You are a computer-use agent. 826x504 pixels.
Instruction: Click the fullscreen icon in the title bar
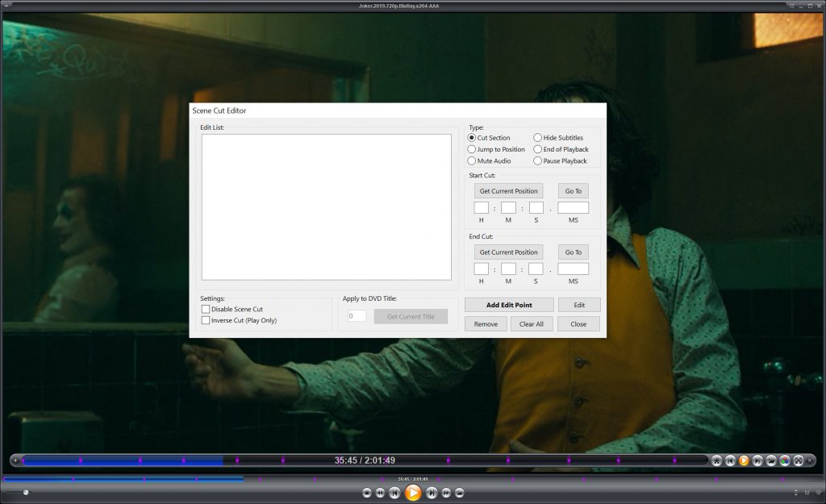(x=792, y=6)
